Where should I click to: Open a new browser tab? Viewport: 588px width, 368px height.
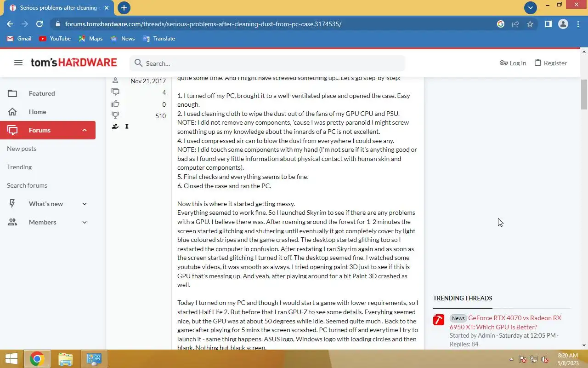click(124, 8)
